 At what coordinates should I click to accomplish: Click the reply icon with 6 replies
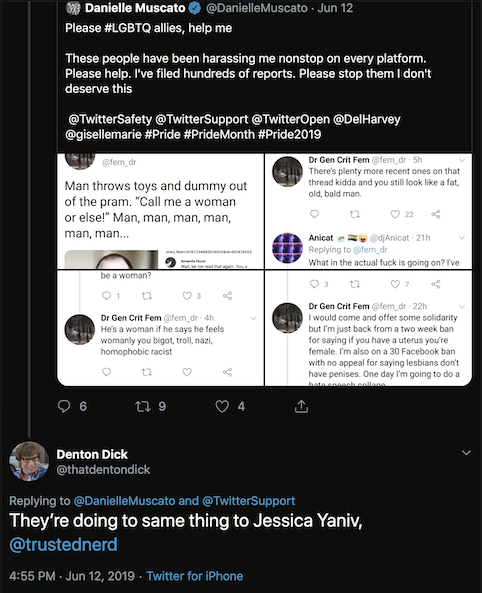pyautogui.click(x=64, y=406)
